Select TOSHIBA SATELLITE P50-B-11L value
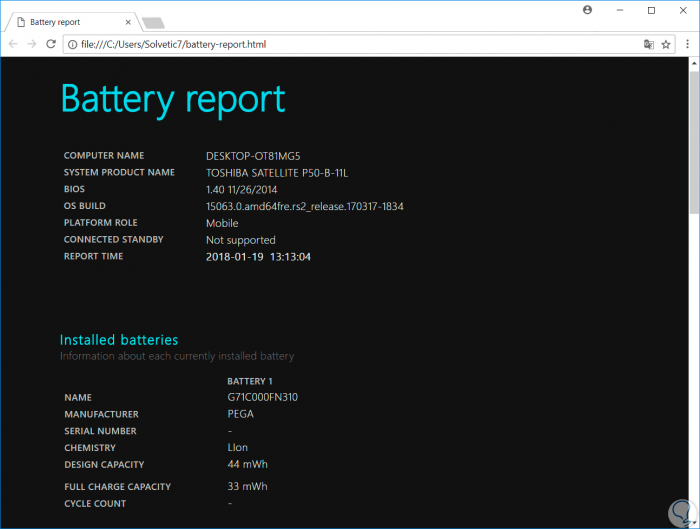 tap(277, 173)
